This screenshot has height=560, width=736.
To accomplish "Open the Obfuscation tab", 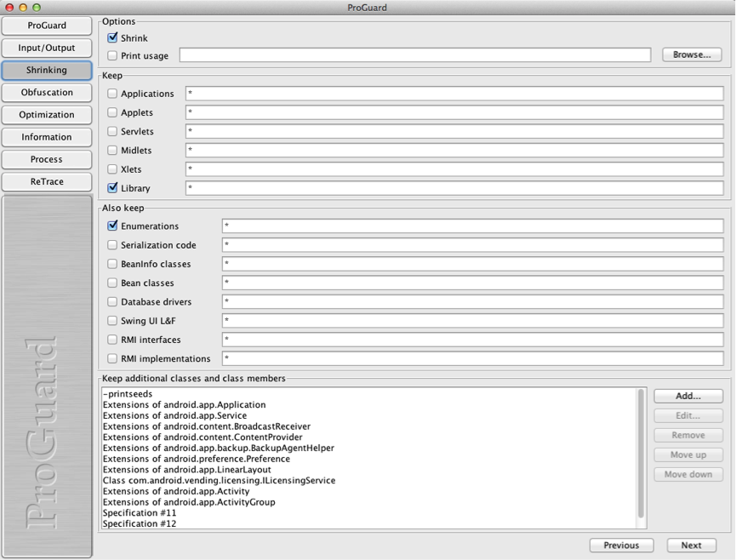I will (47, 93).
